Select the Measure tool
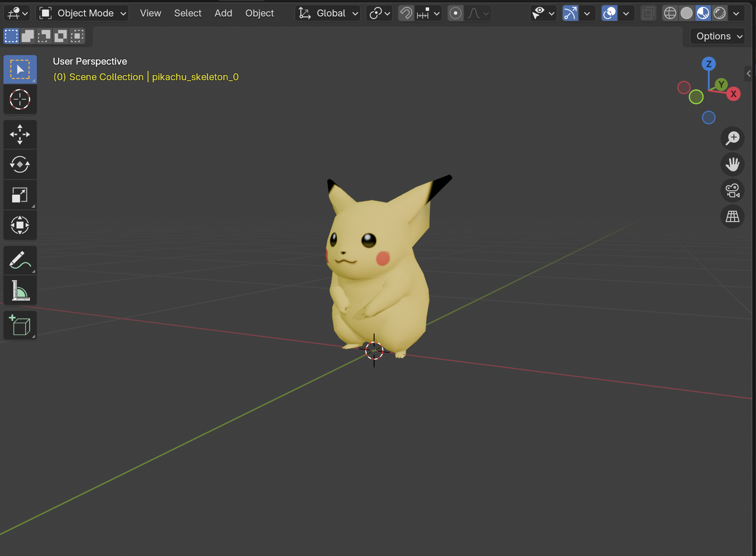 point(20,290)
